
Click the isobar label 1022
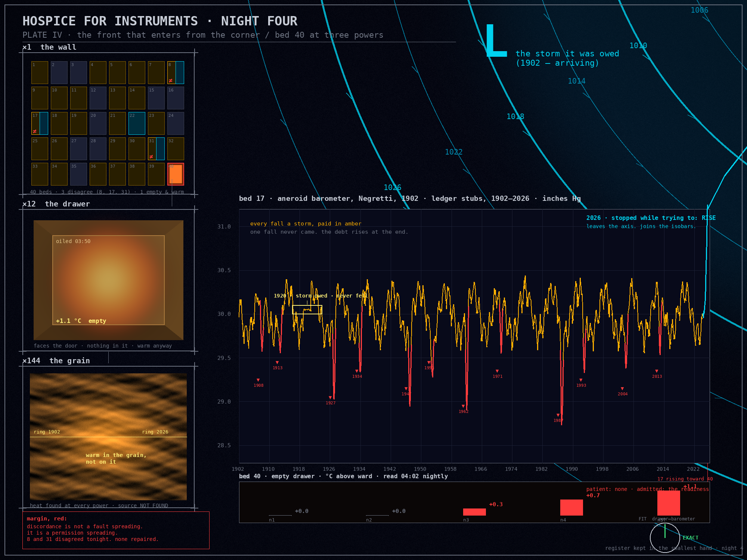point(454,152)
